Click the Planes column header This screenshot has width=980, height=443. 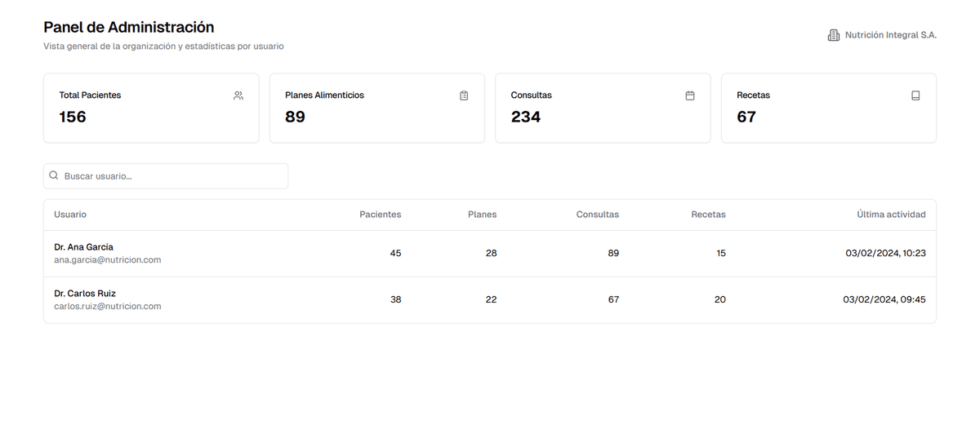(x=482, y=215)
